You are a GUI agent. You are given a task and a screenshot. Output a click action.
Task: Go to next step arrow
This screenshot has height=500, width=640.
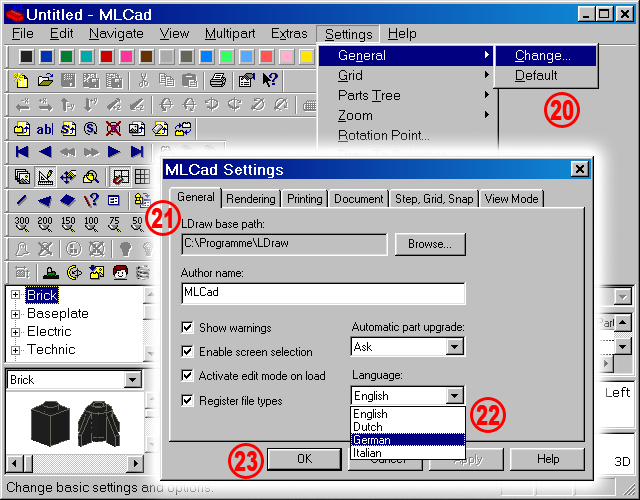114,152
